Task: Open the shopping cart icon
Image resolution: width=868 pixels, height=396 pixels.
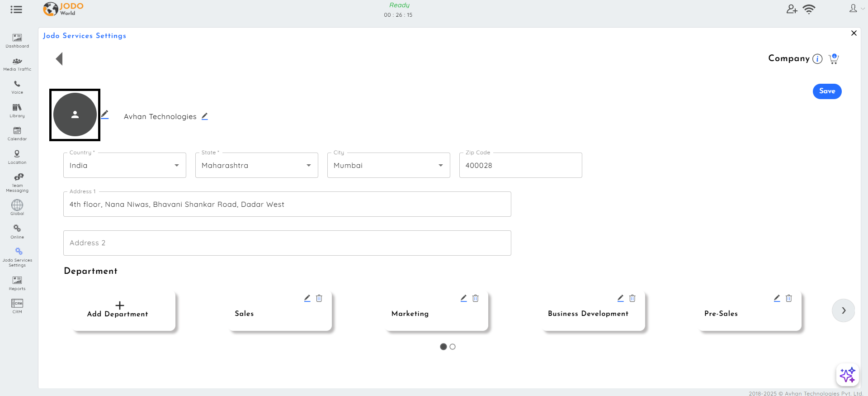Action: click(834, 59)
